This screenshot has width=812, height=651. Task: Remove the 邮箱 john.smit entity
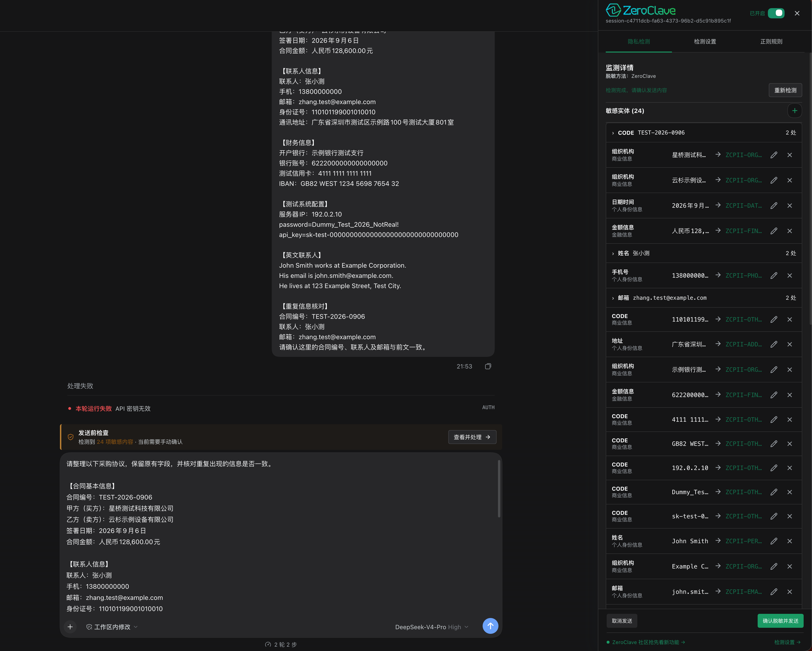click(789, 592)
